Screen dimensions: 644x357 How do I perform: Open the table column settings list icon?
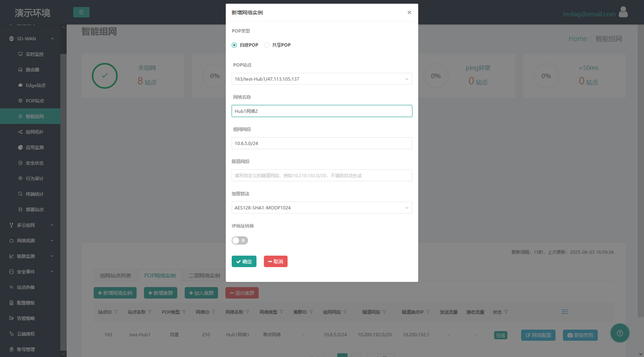click(565, 312)
